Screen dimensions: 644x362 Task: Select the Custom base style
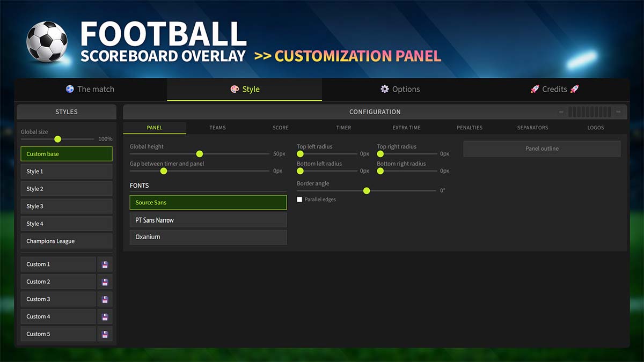pyautogui.click(x=67, y=154)
